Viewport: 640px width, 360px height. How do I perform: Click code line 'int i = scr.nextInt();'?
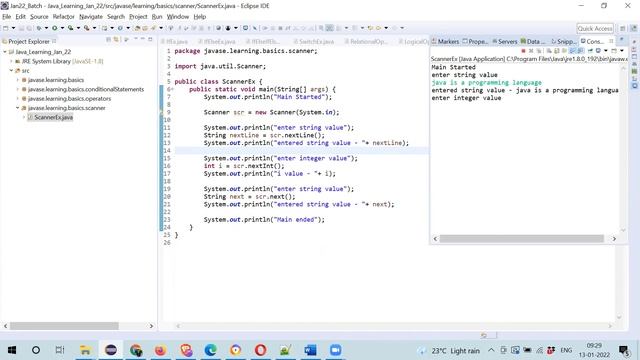pyautogui.click(x=244, y=166)
